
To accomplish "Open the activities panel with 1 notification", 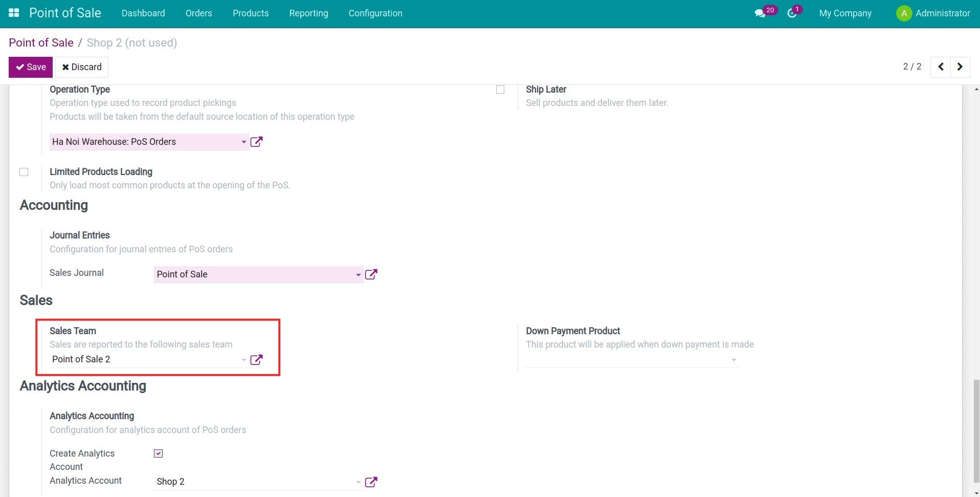I will pyautogui.click(x=793, y=13).
